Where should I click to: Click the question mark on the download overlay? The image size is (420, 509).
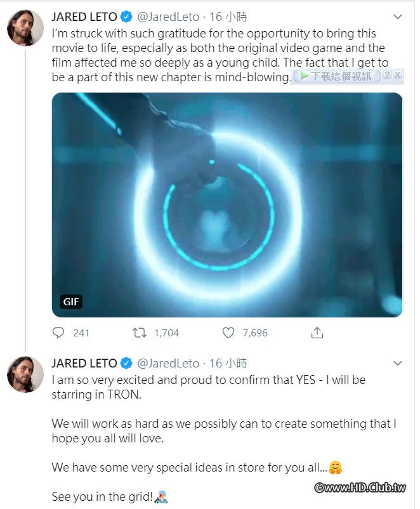tap(387, 76)
